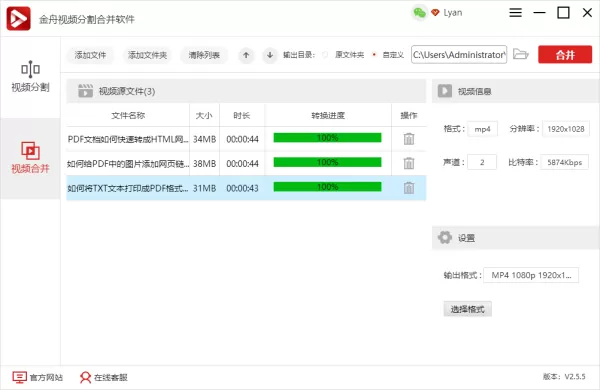Click the 声道 value 2 box
Image resolution: width=600 pixels, height=390 pixels.
[482, 162]
